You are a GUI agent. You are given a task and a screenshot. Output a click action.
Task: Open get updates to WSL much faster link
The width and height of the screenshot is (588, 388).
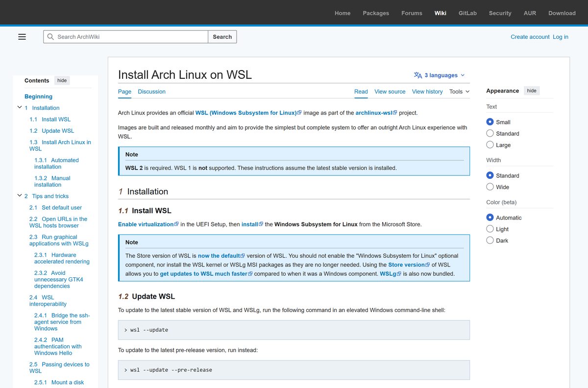click(206, 274)
